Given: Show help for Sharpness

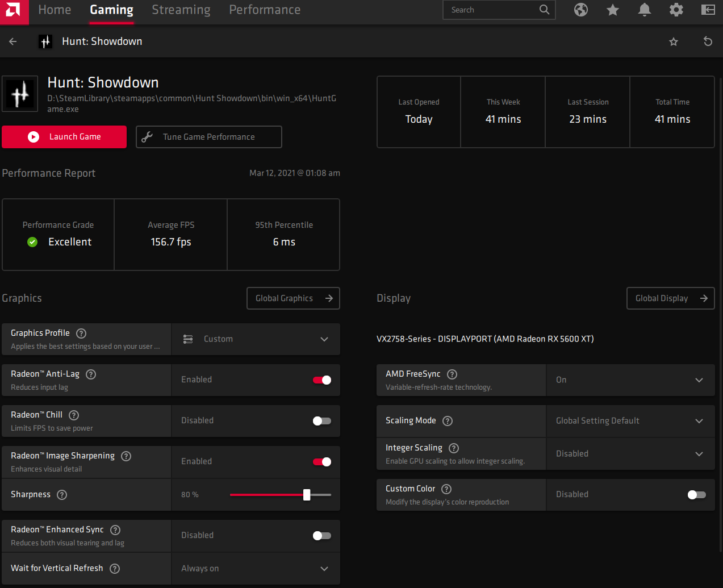Looking at the screenshot, I should point(62,495).
